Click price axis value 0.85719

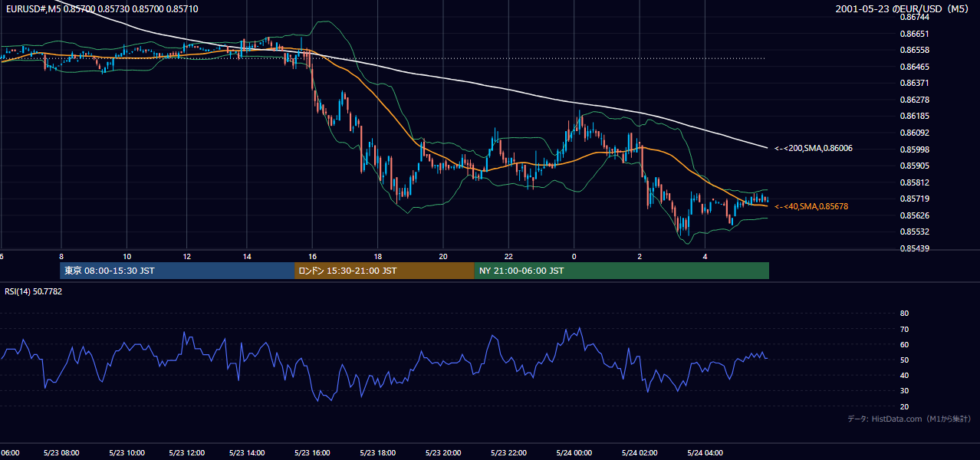914,199
